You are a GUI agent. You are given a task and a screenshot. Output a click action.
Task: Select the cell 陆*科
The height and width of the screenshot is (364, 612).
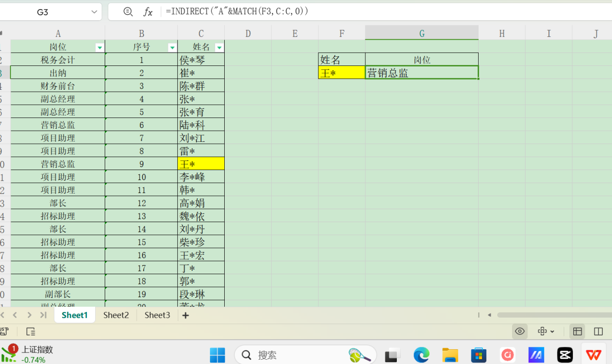coord(201,125)
